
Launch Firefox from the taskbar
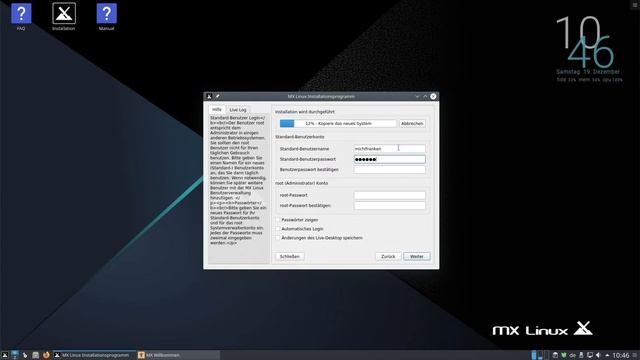coord(46,355)
